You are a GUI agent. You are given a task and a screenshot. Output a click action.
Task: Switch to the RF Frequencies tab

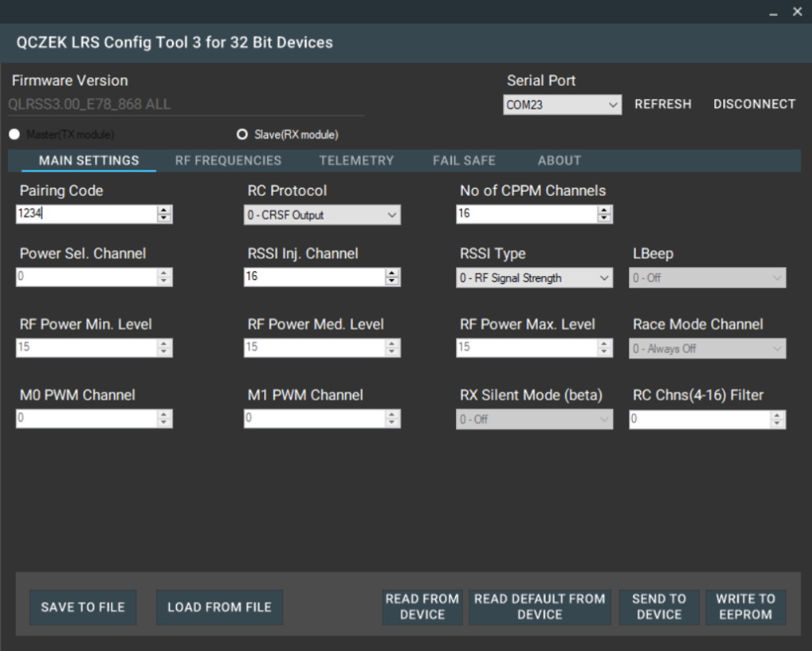[x=228, y=160]
